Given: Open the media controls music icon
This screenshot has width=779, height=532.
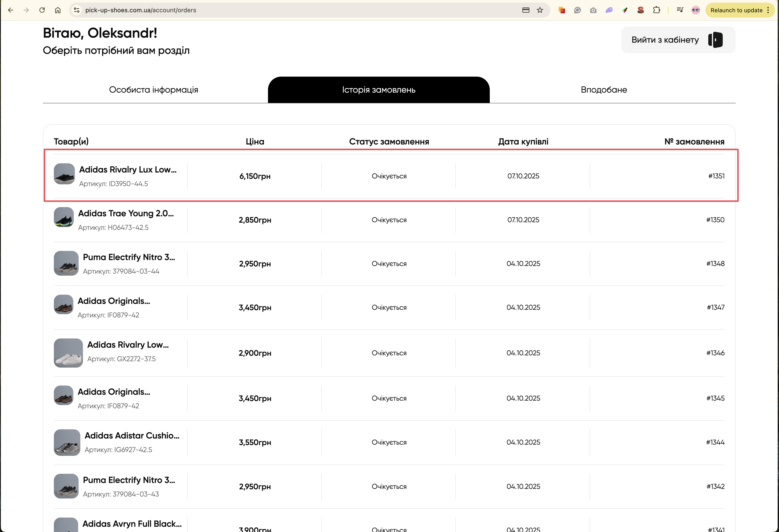Looking at the screenshot, I should click(679, 10).
